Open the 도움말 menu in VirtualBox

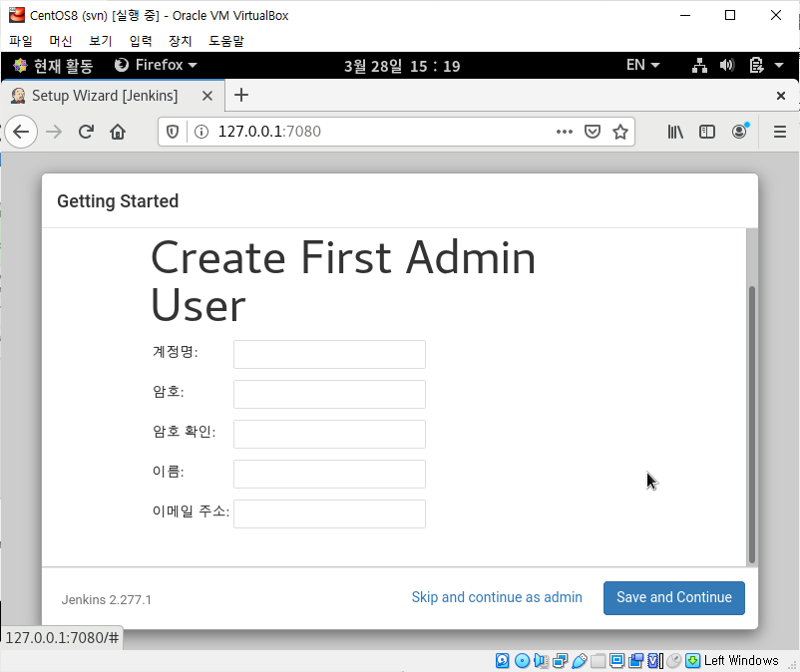(226, 41)
